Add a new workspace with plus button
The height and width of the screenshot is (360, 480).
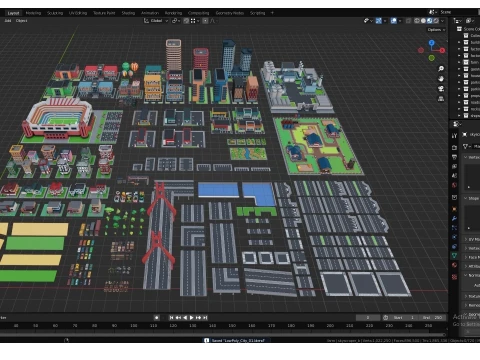pyautogui.click(x=272, y=13)
